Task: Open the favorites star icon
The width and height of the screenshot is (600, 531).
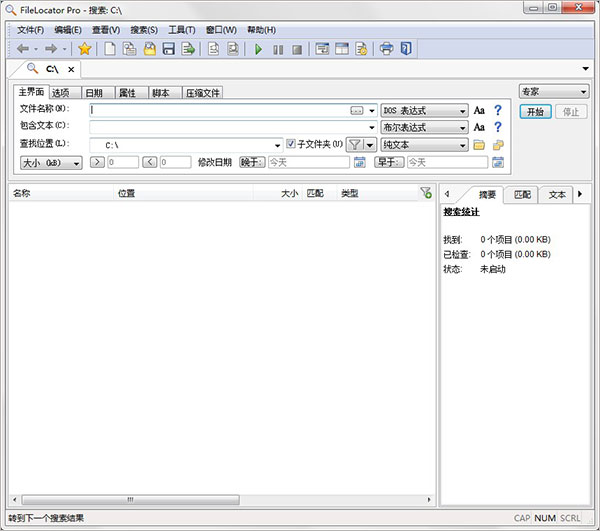Action: 85,49
